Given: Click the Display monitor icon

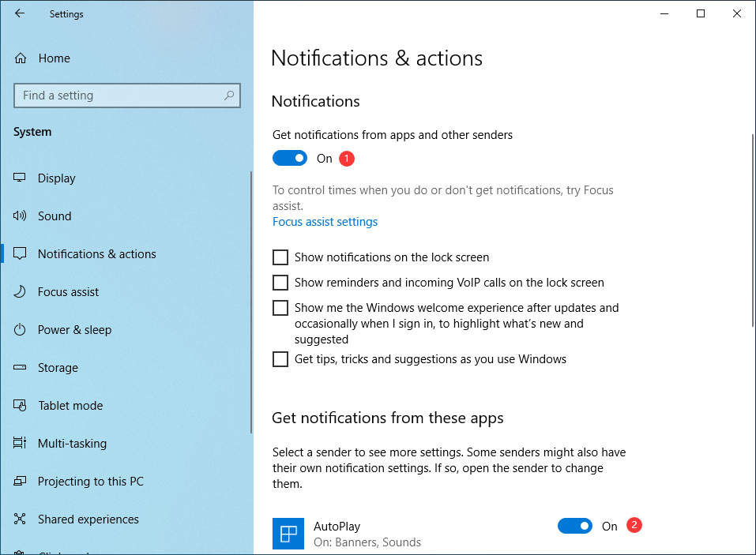Looking at the screenshot, I should pyautogui.click(x=19, y=178).
